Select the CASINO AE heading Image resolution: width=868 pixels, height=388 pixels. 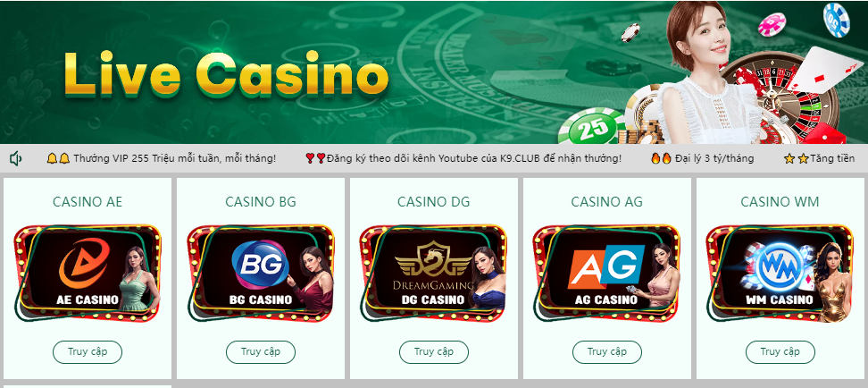(x=88, y=202)
